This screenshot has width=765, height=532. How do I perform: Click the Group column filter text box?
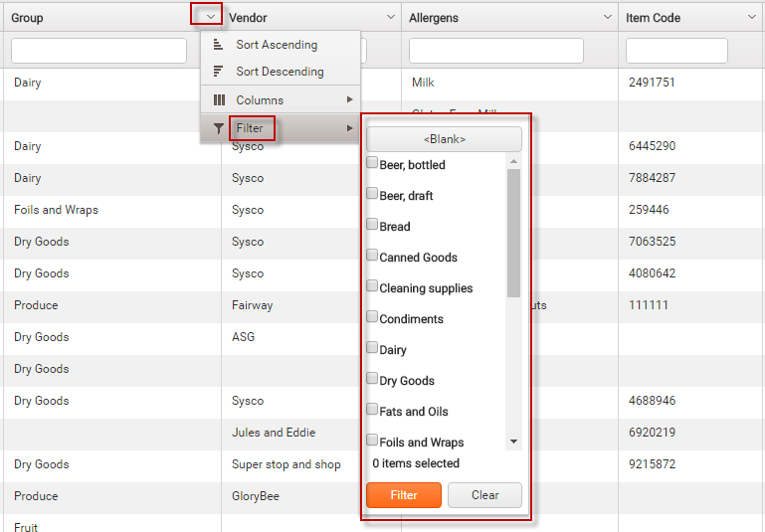[x=98, y=51]
